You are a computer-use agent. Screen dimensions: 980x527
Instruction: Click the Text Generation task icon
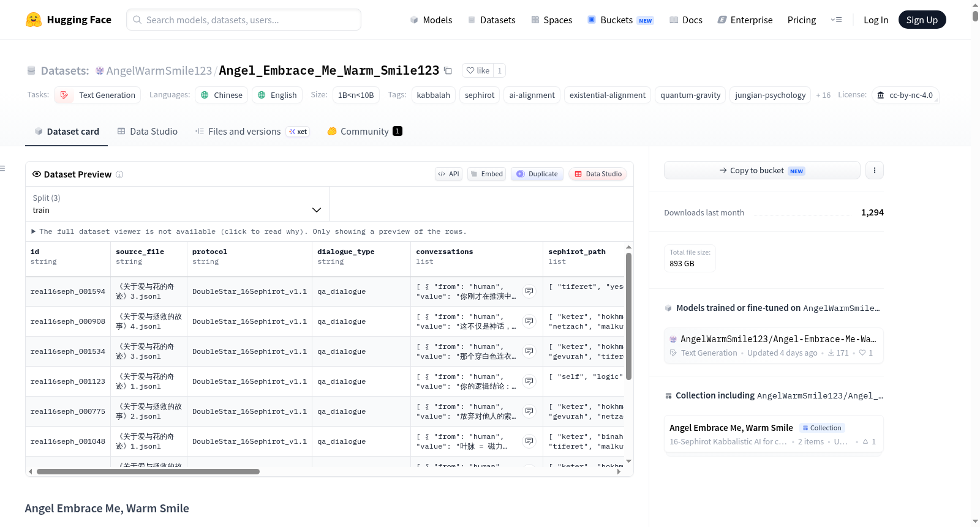click(x=64, y=95)
